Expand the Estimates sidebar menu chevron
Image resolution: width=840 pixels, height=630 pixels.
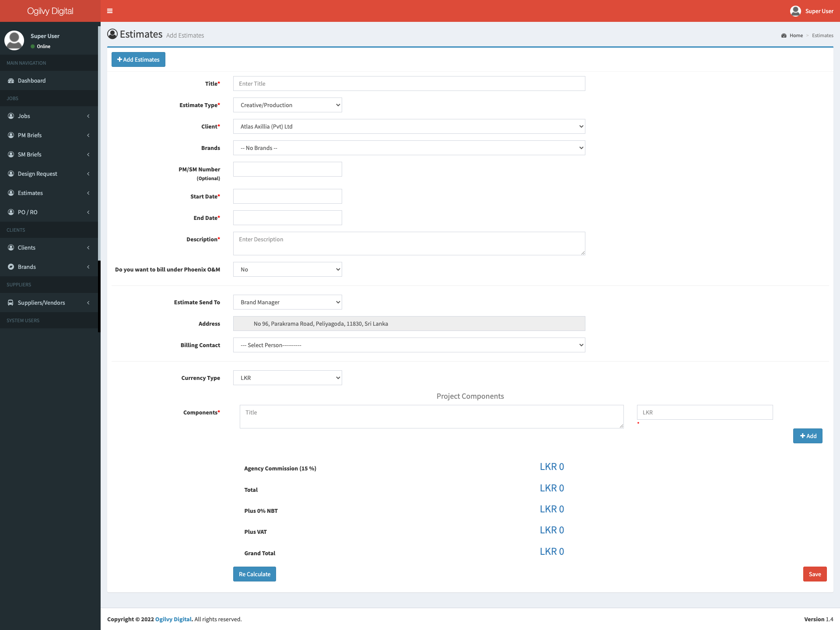pos(88,193)
